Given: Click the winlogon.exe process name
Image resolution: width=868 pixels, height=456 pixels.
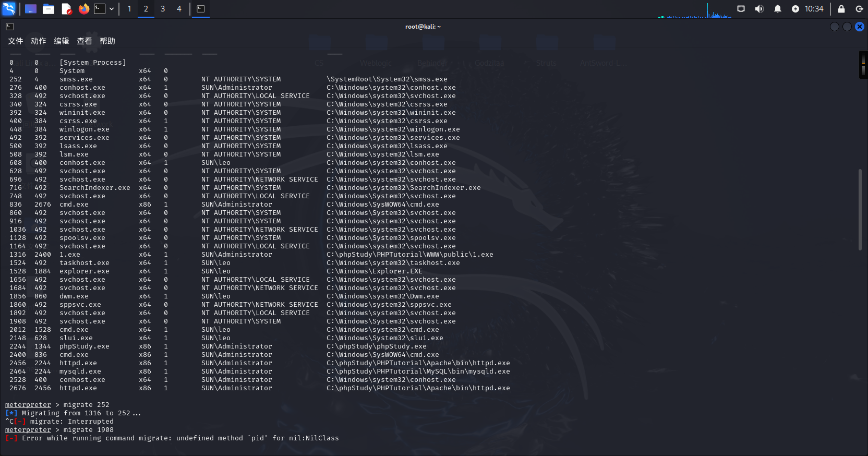Looking at the screenshot, I should pos(85,129).
